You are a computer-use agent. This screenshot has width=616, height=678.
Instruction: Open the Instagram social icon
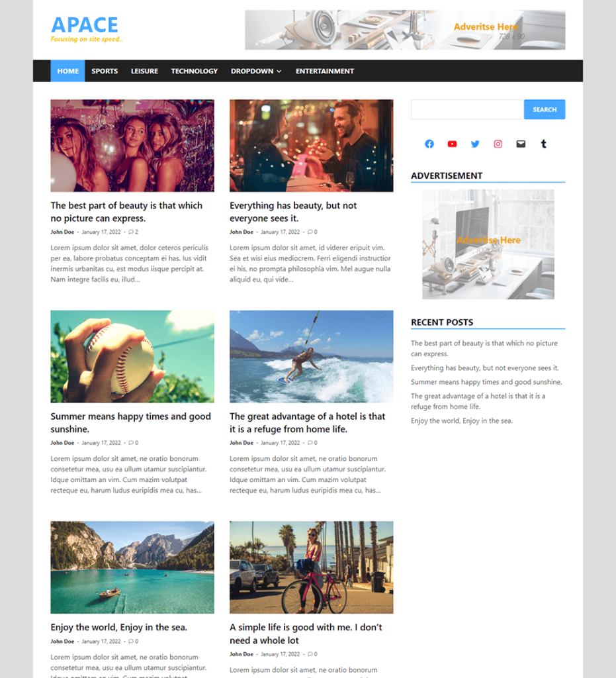point(498,144)
